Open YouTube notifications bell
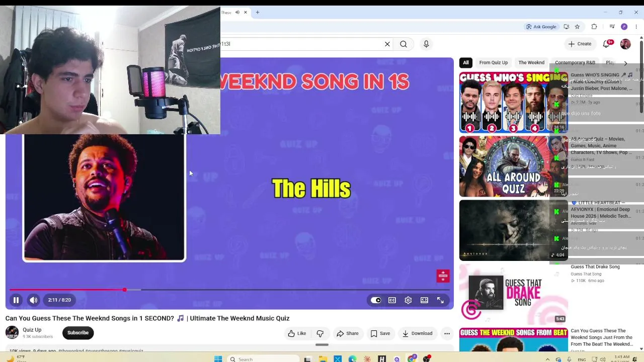Screen dimensions: 644x362 tap(607, 44)
